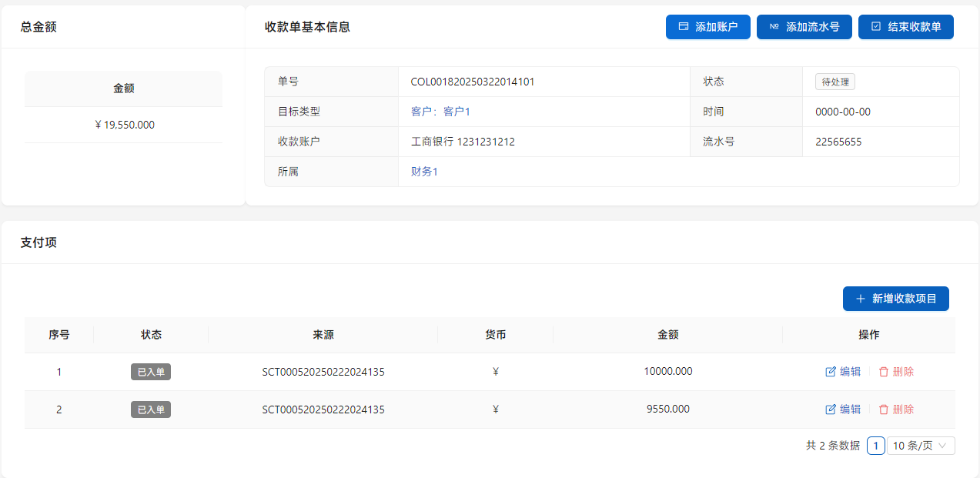Viewport: 980px width, 478px height.
Task: Click the edit pencil icon in row 1
Action: click(831, 372)
